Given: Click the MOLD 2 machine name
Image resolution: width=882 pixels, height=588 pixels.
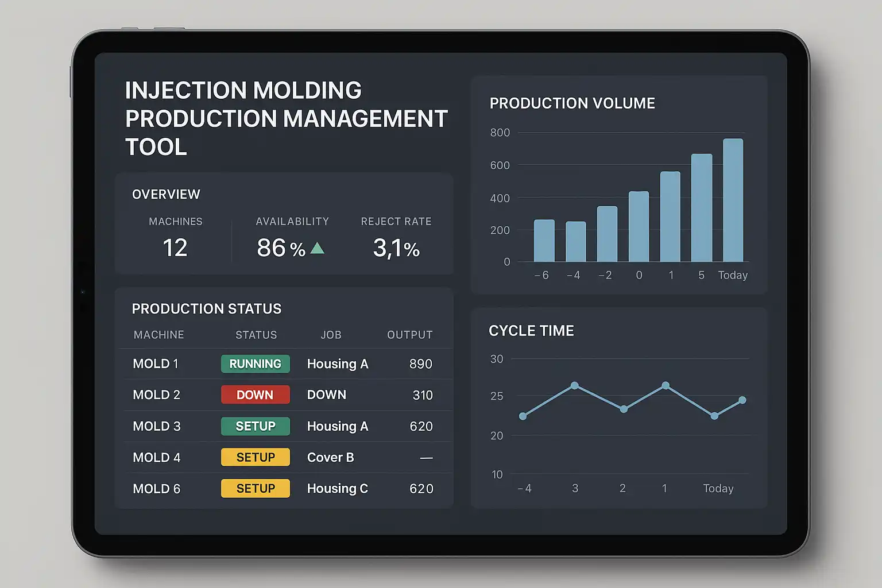Looking at the screenshot, I should tap(157, 395).
